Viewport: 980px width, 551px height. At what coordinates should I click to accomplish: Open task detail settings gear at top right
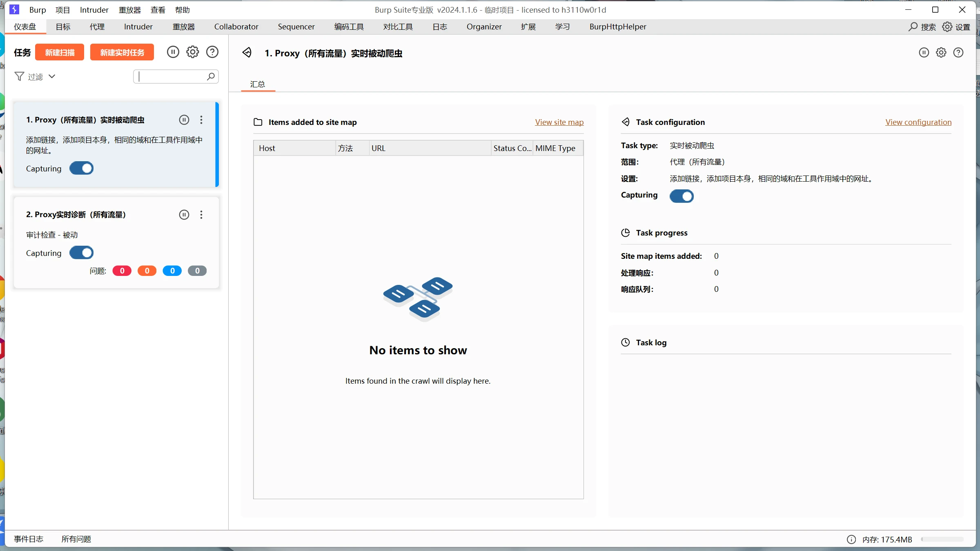941,53
